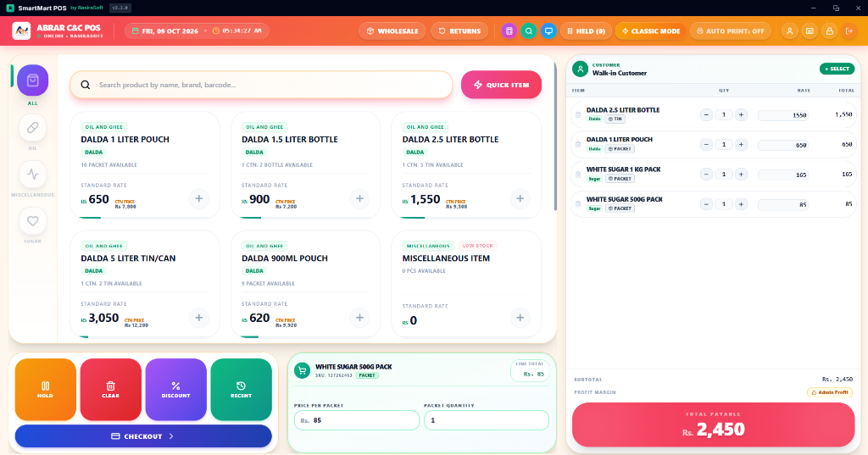Open the user profile icon in header
The height and width of the screenshot is (455, 868).
click(x=790, y=31)
